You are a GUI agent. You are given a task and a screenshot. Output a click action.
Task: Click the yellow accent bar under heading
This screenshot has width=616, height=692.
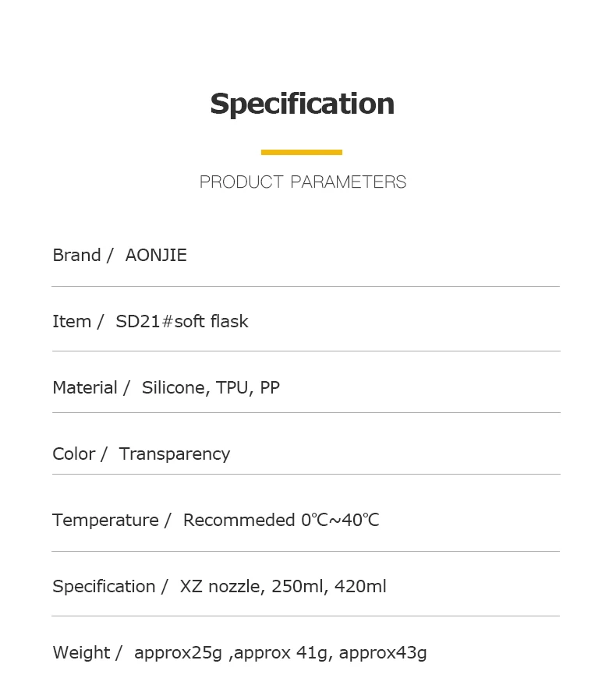click(x=302, y=152)
